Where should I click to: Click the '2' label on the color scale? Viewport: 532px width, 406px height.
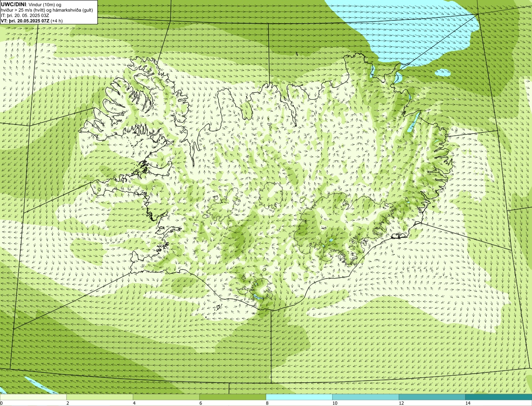(x=67, y=403)
